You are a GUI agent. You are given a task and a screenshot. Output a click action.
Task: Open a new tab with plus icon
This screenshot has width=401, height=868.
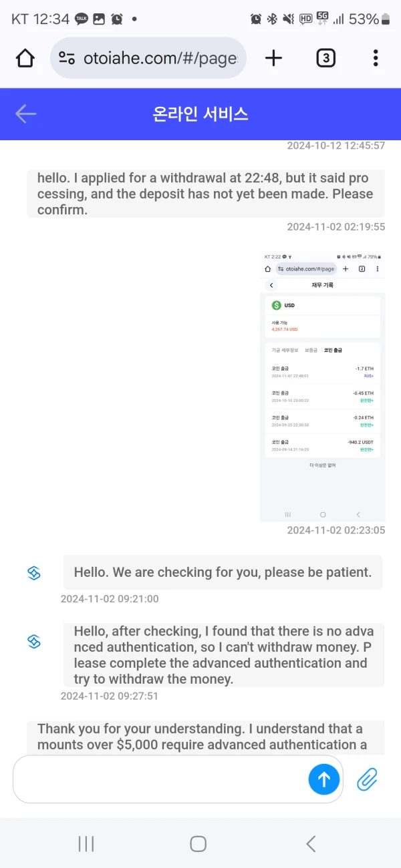point(273,59)
